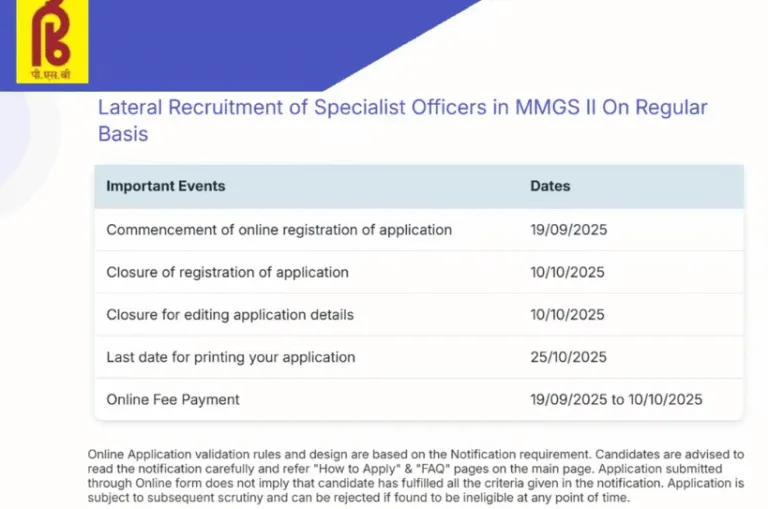The image size is (768, 509).
Task: Click the PSB bank logo
Action: 52,41
